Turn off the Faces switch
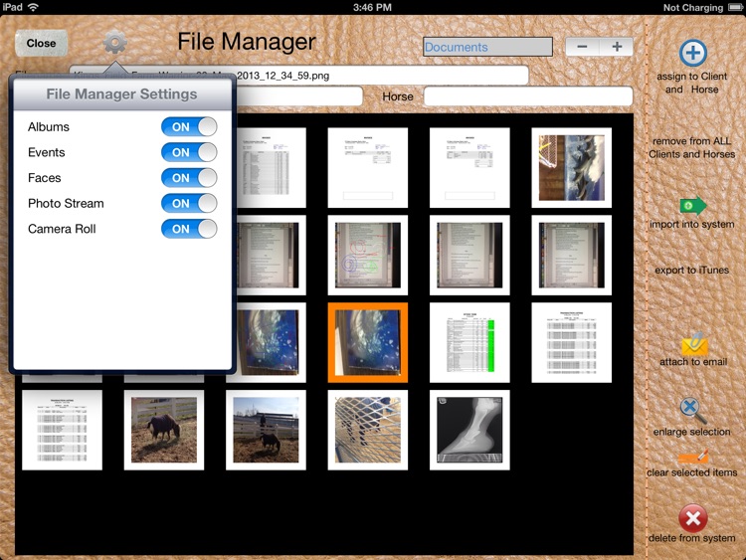This screenshot has height=560, width=746. pos(189,178)
